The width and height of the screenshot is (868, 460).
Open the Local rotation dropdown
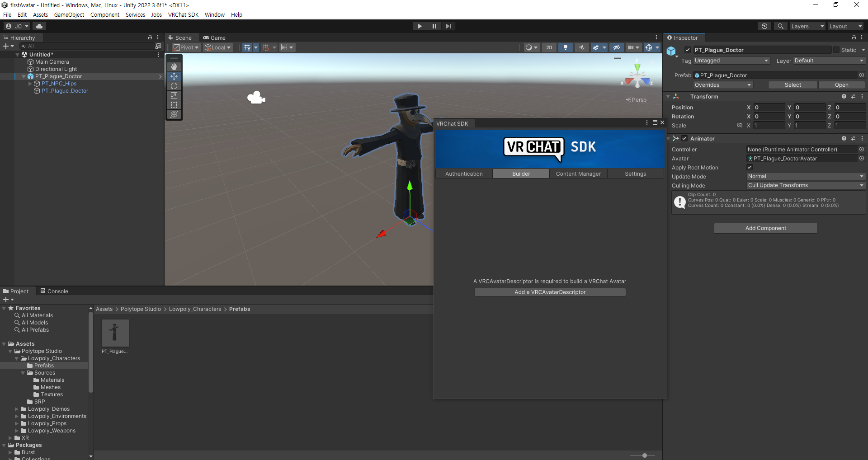point(218,47)
